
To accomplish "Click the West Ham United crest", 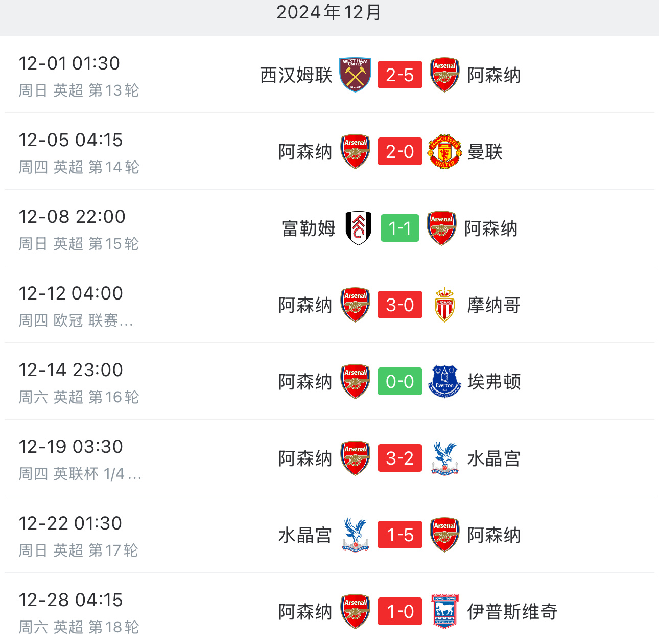I will [x=355, y=75].
